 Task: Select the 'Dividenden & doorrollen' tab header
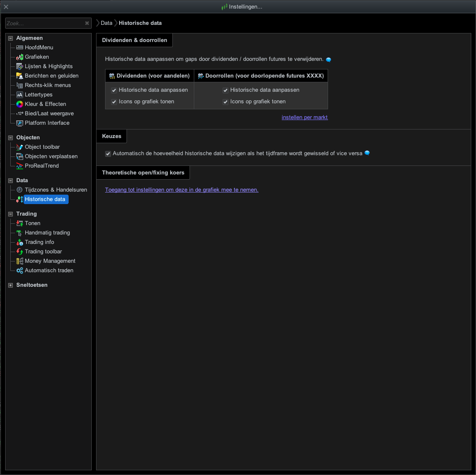135,40
